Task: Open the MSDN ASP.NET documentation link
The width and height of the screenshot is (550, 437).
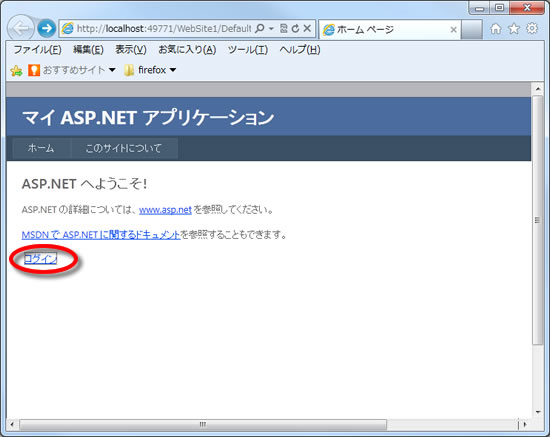Action: tap(101, 234)
